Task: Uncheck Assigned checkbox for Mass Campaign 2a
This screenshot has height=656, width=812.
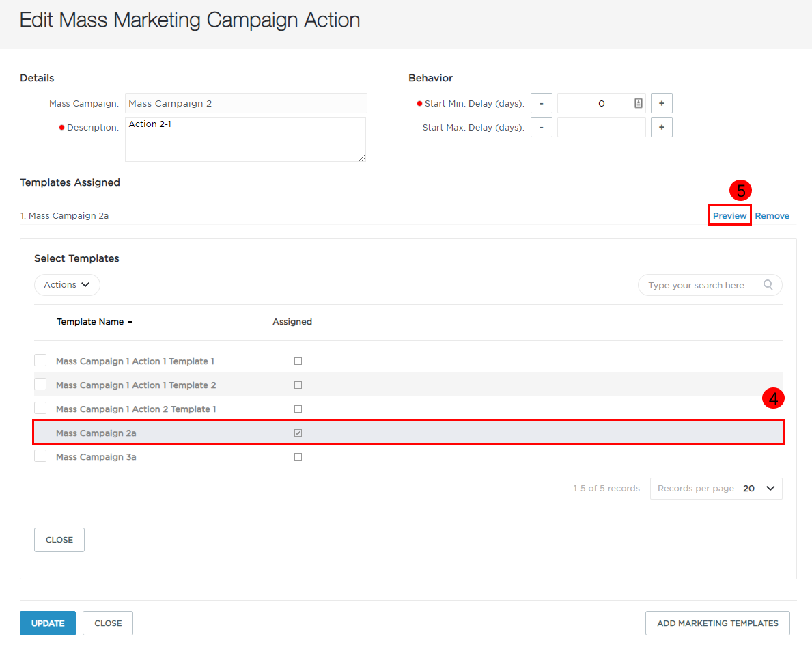Action: [x=298, y=433]
